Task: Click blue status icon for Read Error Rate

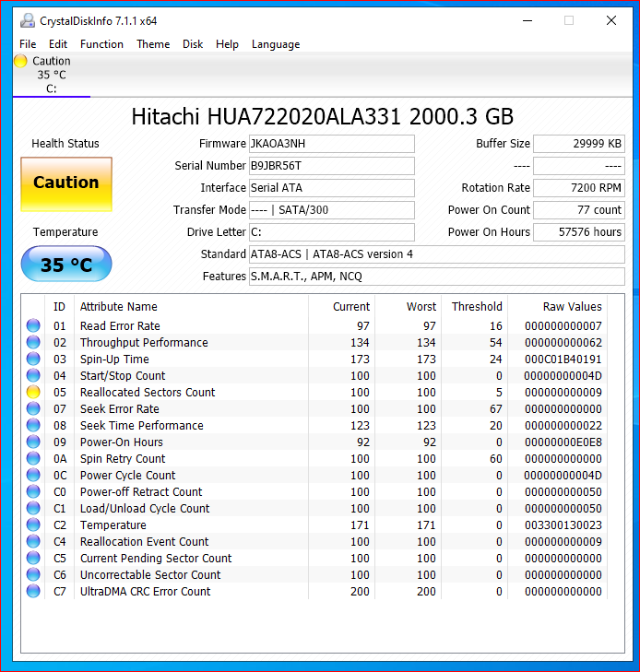Action: (33, 325)
